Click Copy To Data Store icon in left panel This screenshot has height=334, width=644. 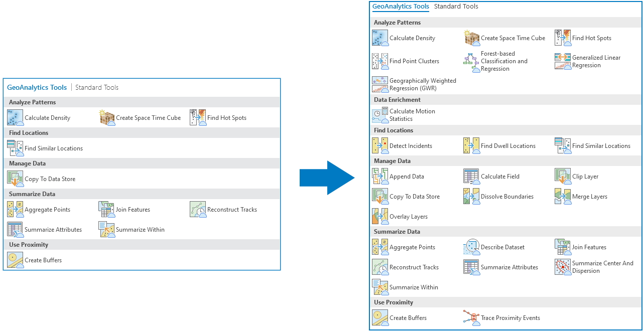(15, 179)
